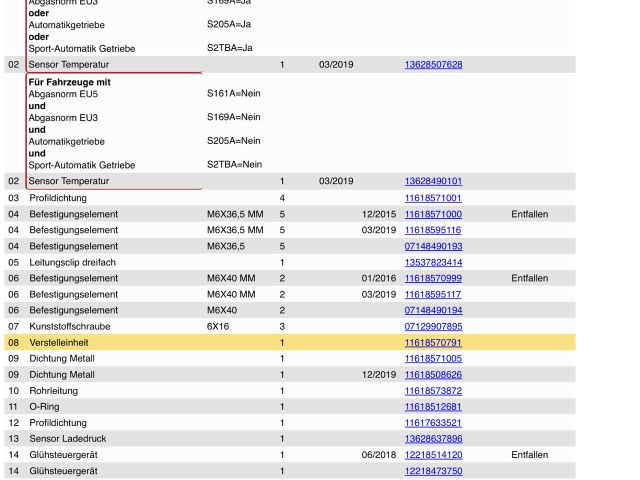Click part number 13628490101 for Sensor Temperatur
Image resolution: width=640 pixels, height=480 pixels.
coord(433,181)
